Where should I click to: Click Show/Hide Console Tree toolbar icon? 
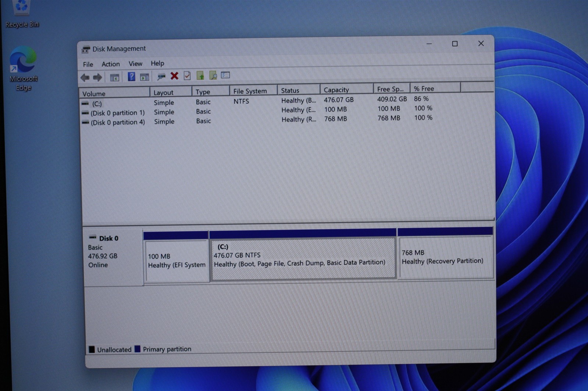[115, 77]
